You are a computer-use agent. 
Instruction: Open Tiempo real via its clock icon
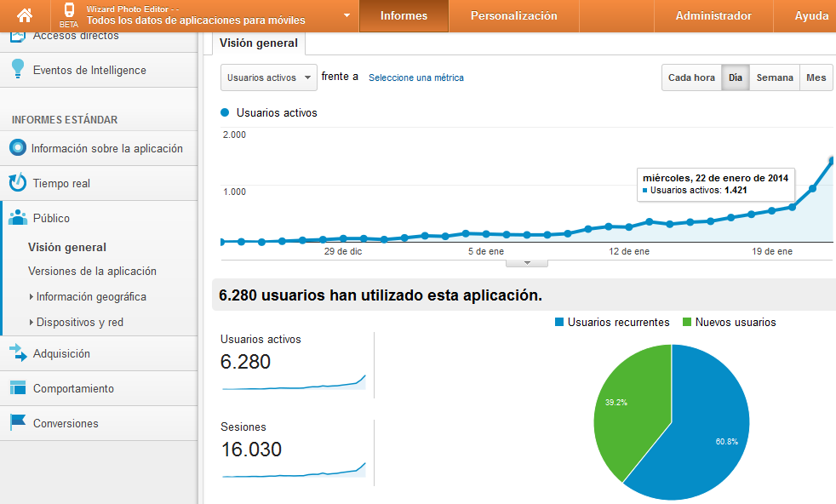coord(18,183)
